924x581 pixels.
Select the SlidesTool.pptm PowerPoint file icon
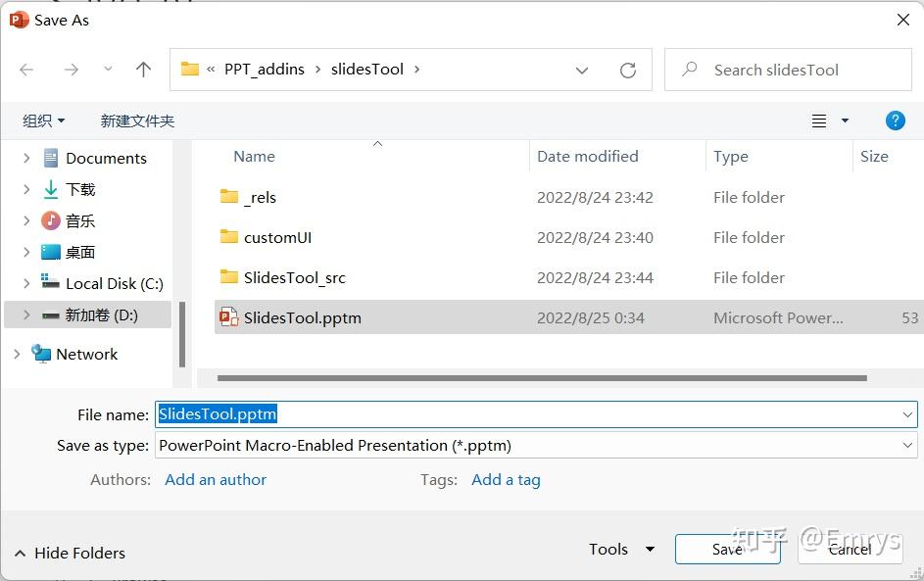click(228, 317)
